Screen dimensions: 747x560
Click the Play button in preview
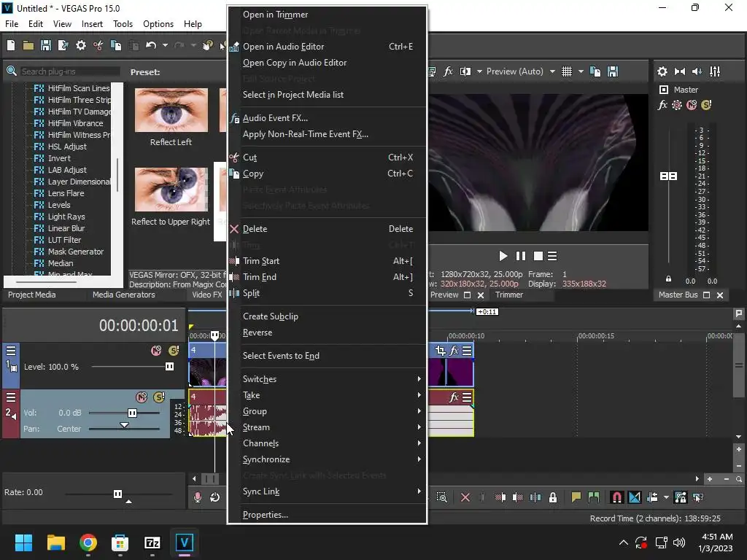point(503,256)
